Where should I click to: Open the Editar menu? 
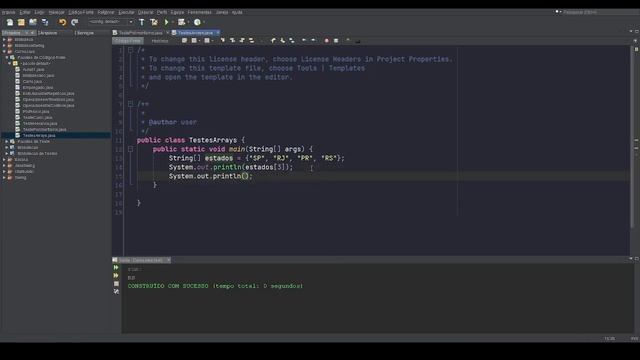pyautogui.click(x=25, y=12)
